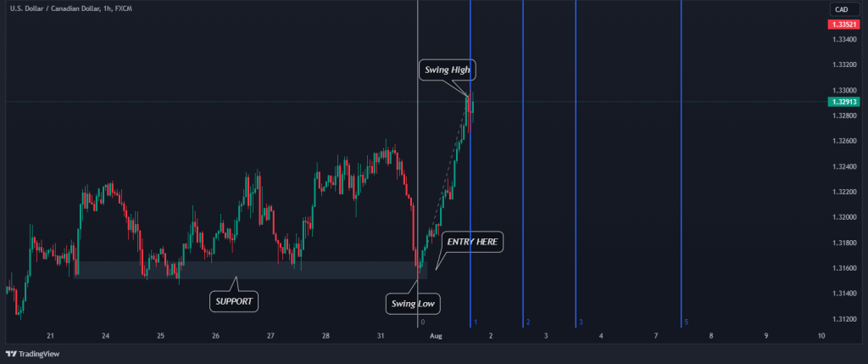Select the SUPPORT callout label
Image resolution: width=868 pixels, height=364 pixels.
point(234,300)
